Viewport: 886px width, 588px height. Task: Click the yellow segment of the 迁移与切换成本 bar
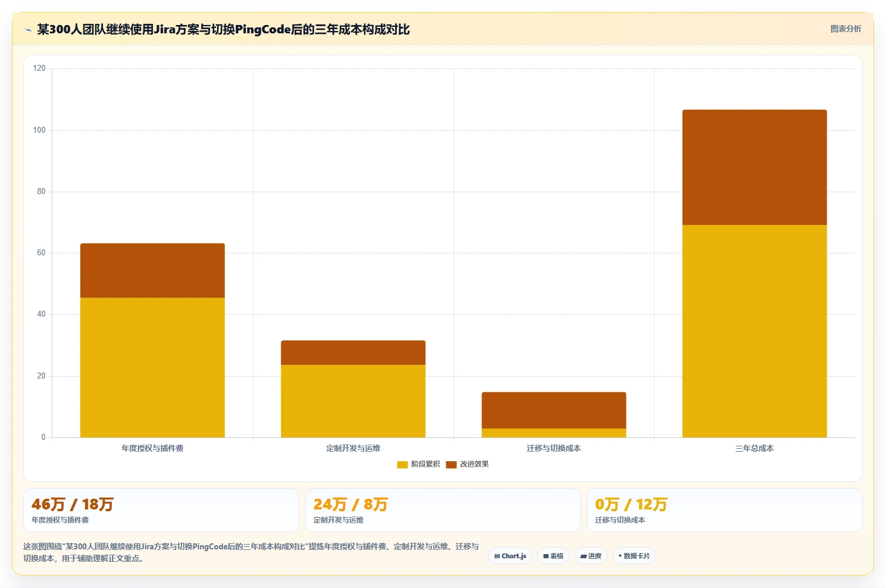[553, 433]
